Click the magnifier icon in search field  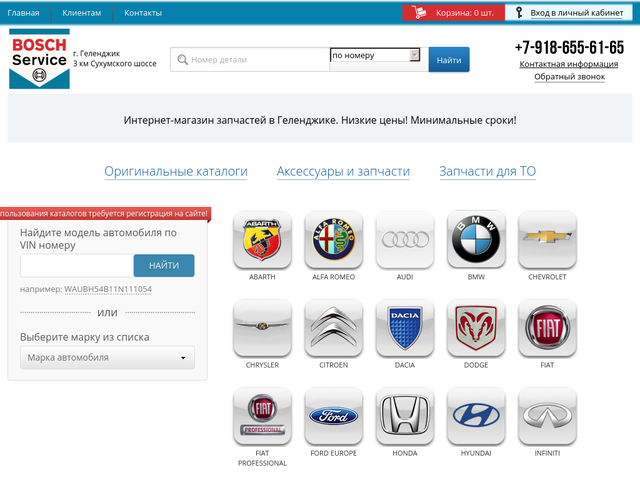182,60
